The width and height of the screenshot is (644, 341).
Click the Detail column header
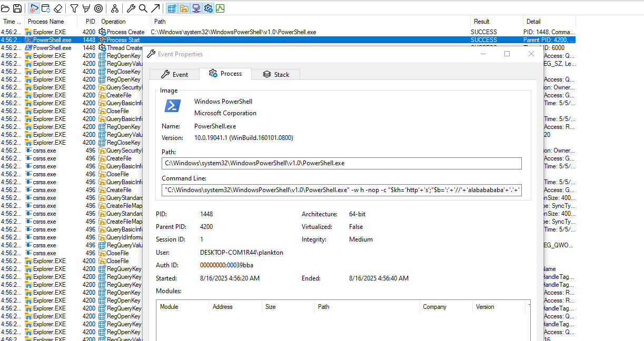point(549,22)
